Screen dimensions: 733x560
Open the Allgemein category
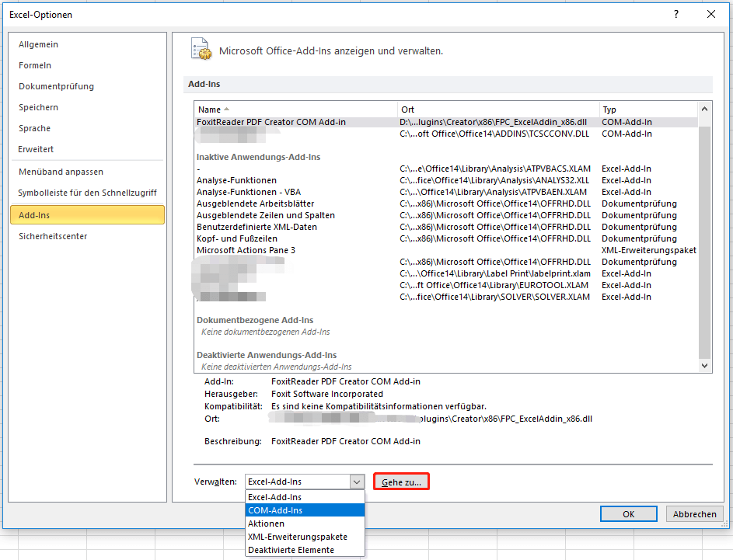[x=39, y=45]
